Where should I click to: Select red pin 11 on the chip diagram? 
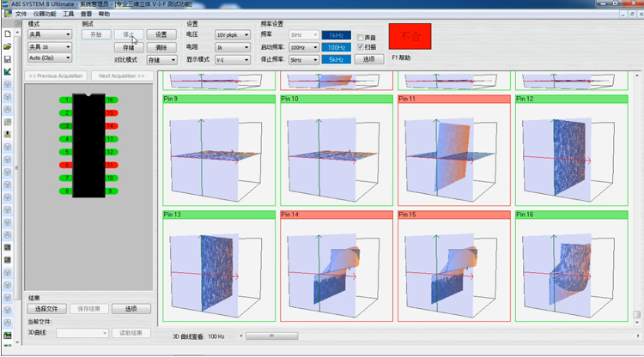coord(110,164)
